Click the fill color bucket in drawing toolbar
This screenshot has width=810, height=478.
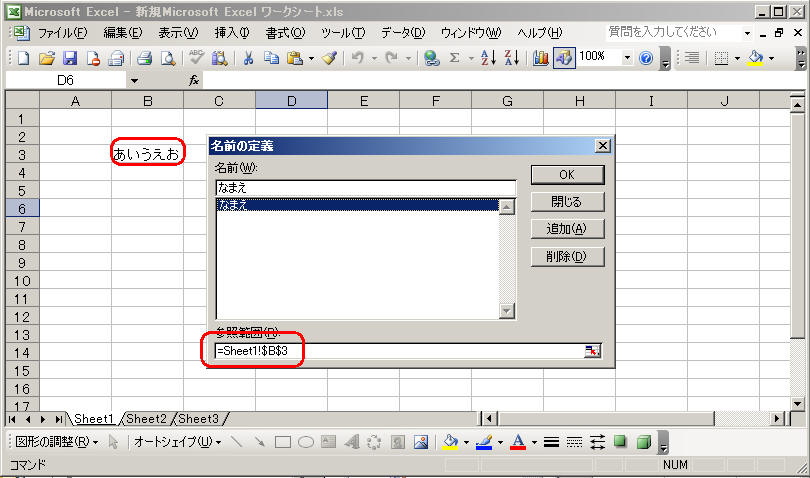click(450, 442)
